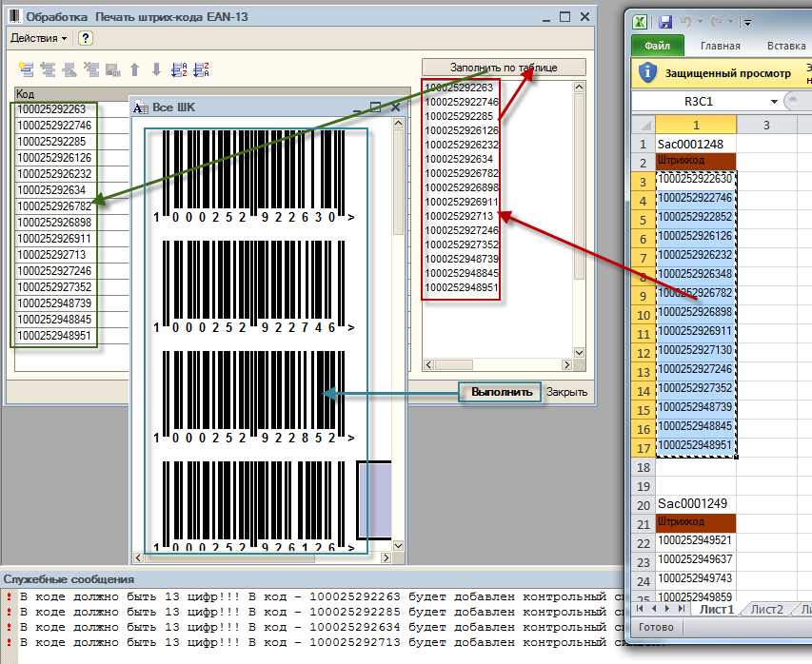This screenshot has height=664, width=812.
Task: Open the Файл tab in Excel
Action: (x=658, y=46)
